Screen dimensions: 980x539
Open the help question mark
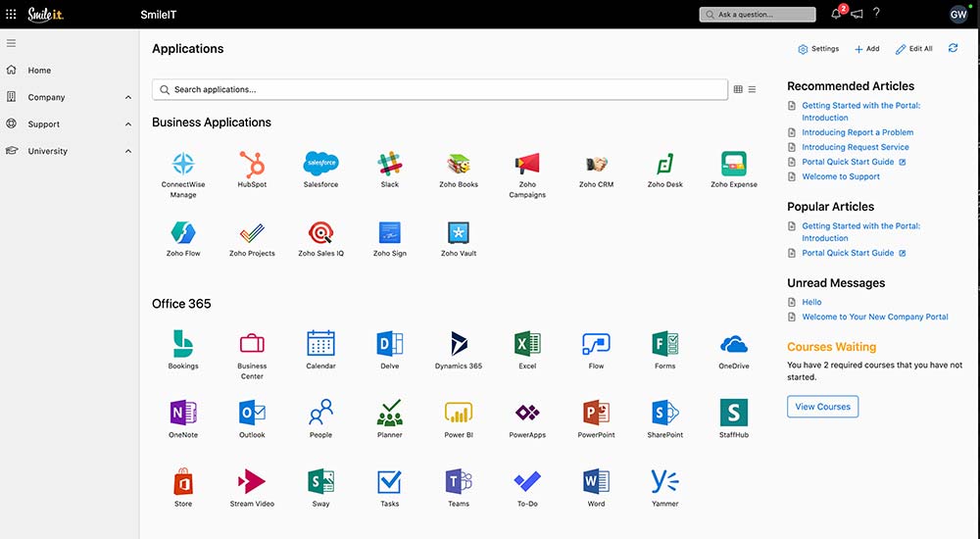pyautogui.click(x=876, y=13)
